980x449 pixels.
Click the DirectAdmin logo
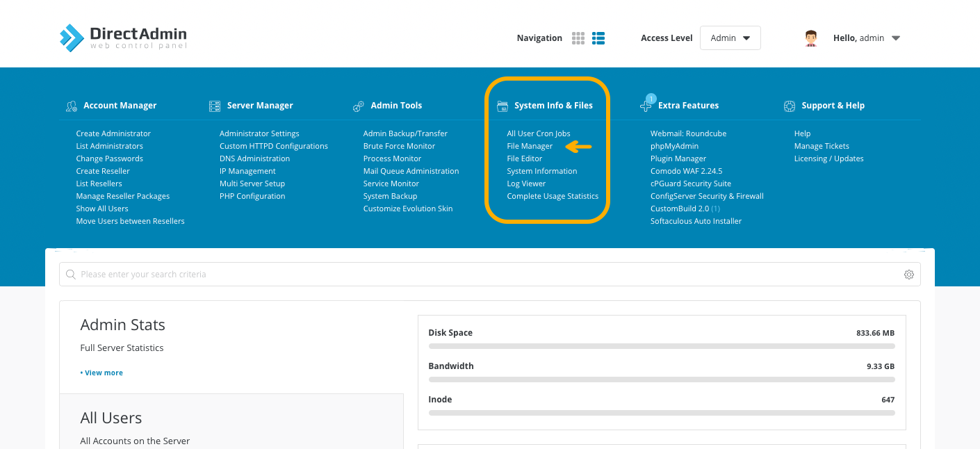pyautogui.click(x=123, y=38)
